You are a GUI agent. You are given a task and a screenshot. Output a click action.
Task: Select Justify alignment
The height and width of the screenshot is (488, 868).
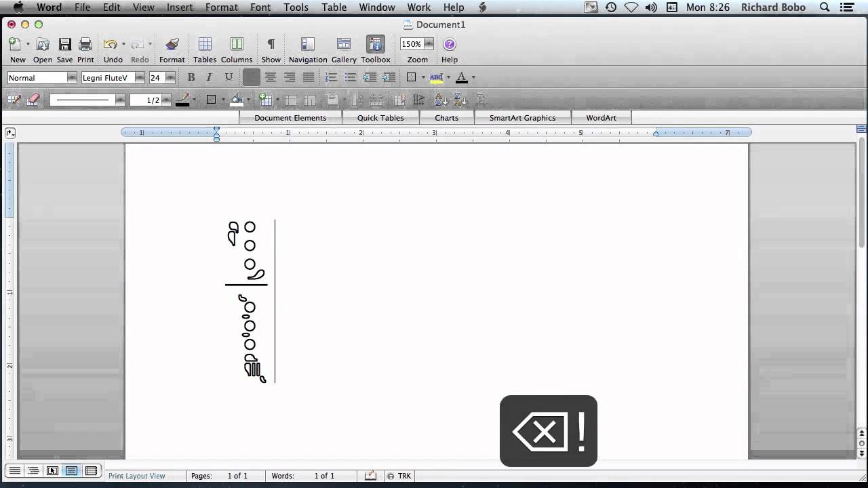point(309,78)
